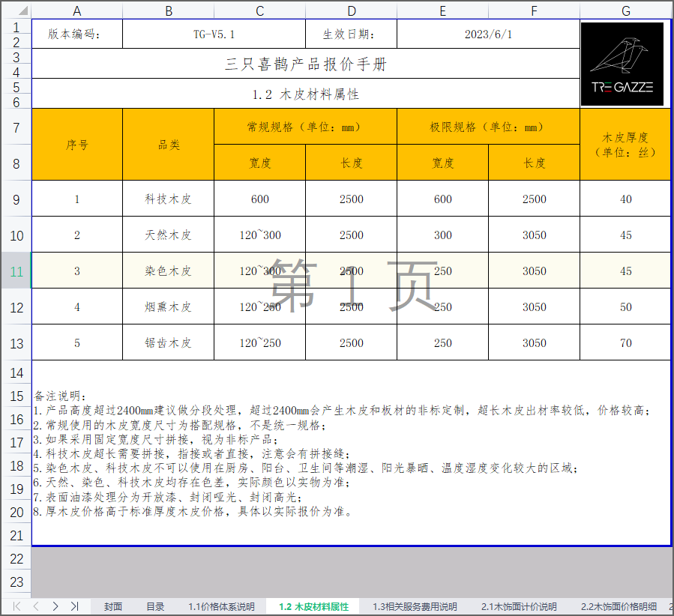This screenshot has width=674, height=616.
Task: Click the 序号 header cell
Action: click(77, 145)
